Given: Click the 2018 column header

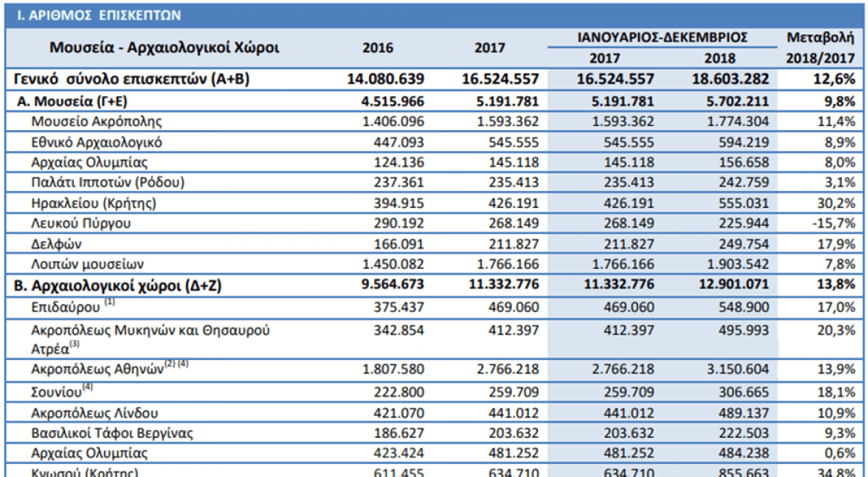Looking at the screenshot, I should click(x=719, y=59).
